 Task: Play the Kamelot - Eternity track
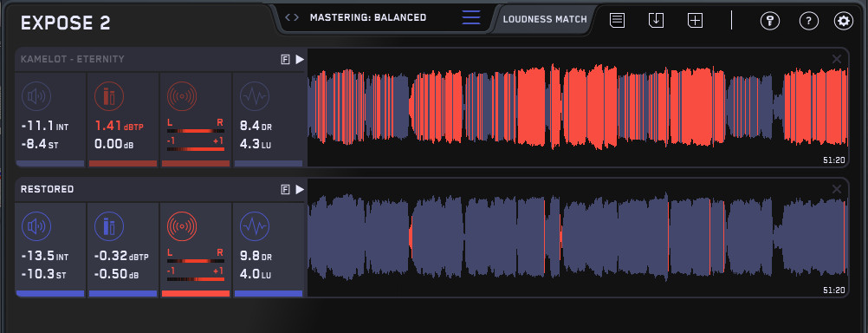point(300,59)
